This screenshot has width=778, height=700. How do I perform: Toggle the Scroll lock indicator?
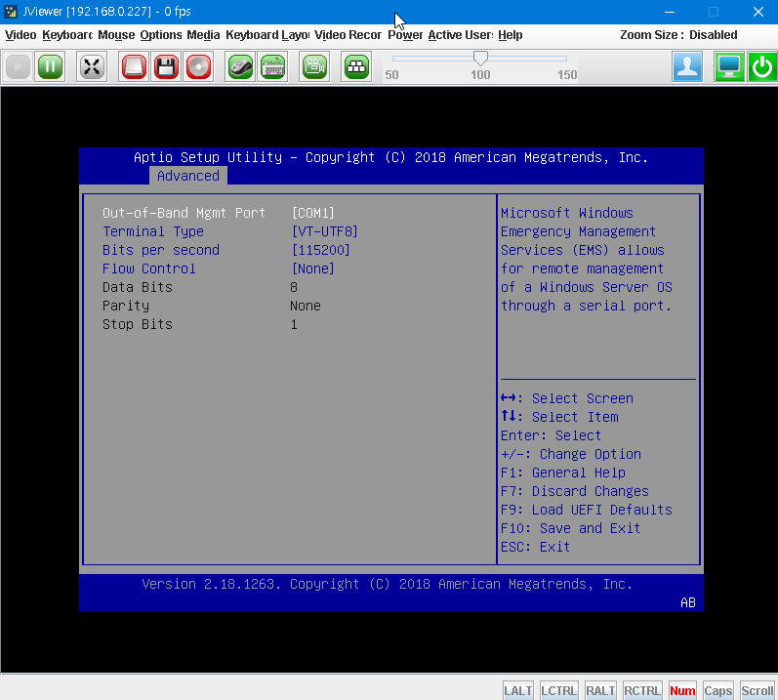pos(758,690)
